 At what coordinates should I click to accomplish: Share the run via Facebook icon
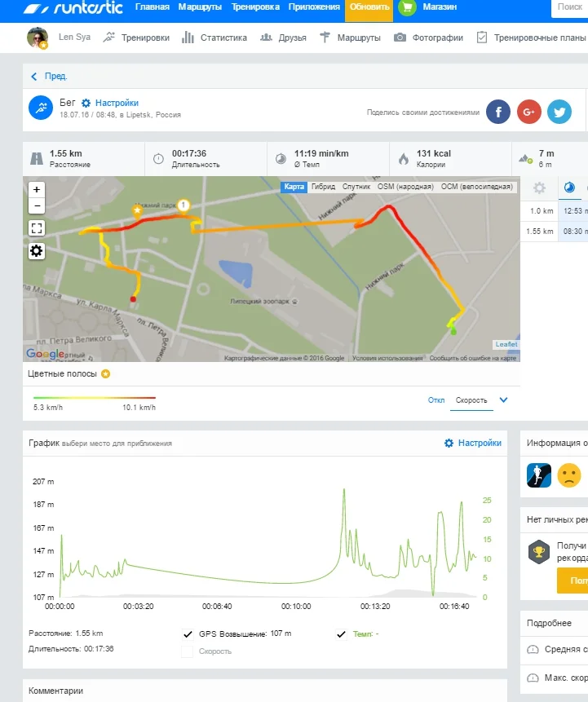[x=498, y=112]
